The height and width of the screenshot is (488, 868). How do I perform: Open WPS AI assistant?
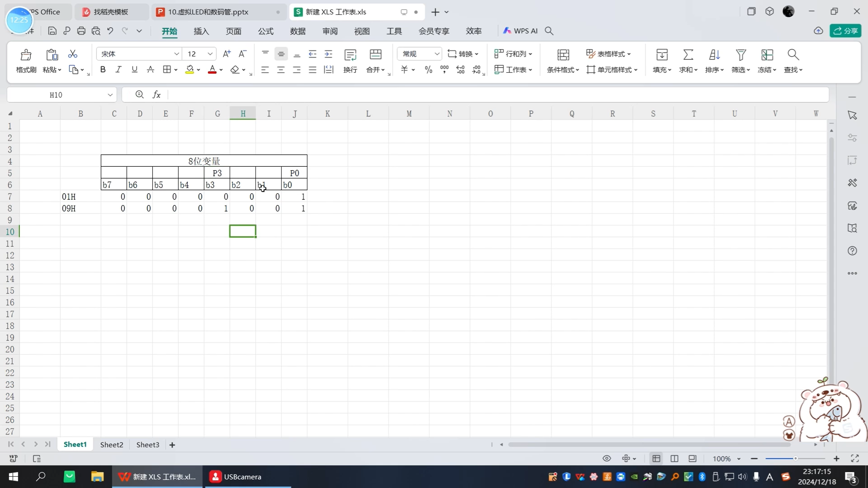[520, 31]
